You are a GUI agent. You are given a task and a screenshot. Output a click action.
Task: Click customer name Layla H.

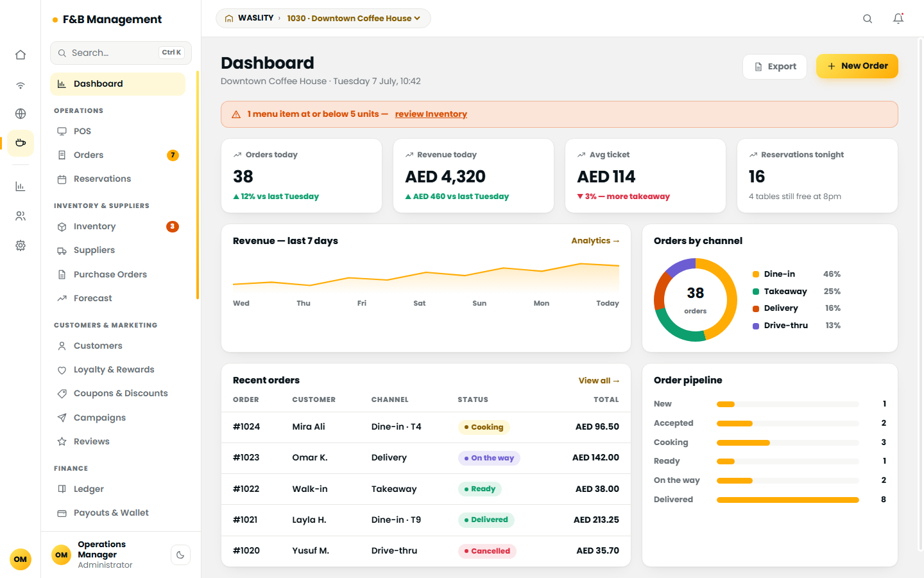pyautogui.click(x=309, y=520)
